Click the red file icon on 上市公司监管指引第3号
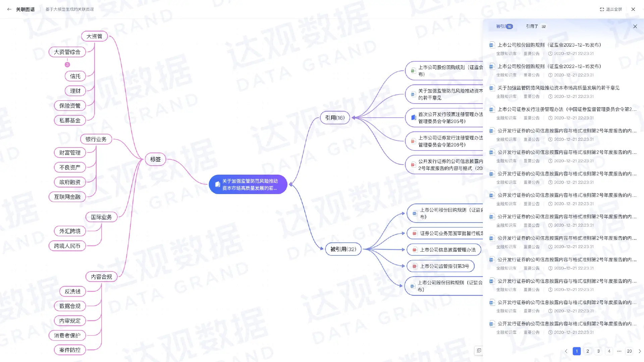Viewport: 644px width, 362px height. point(415,266)
